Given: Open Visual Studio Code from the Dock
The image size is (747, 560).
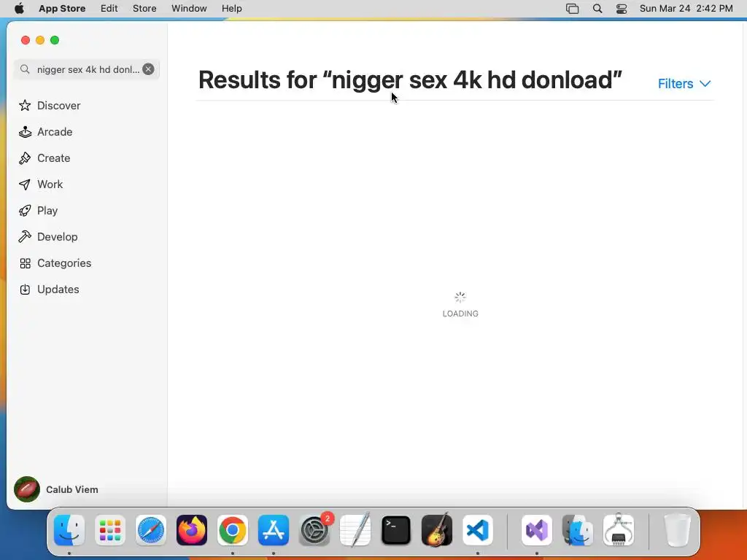Looking at the screenshot, I should [478, 530].
